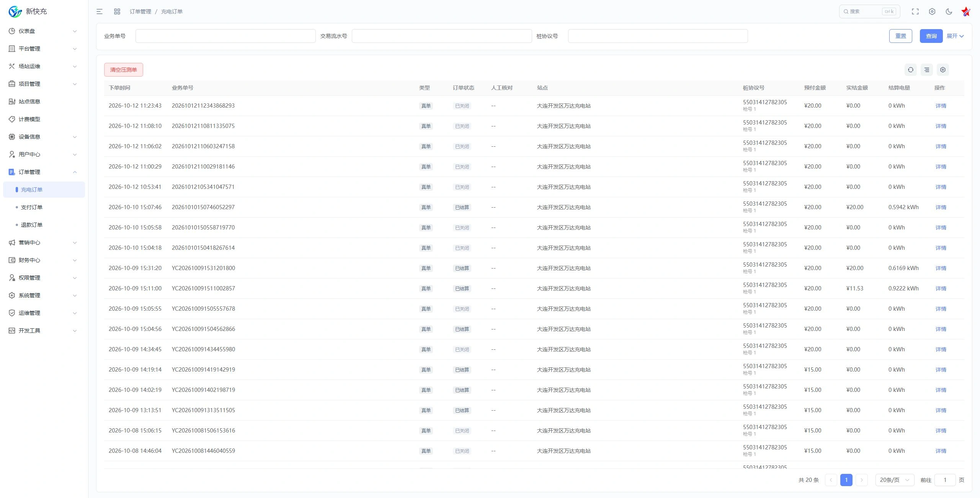Focus the 交易流水号 input field
The width and height of the screenshot is (980, 498).
pyautogui.click(x=442, y=36)
